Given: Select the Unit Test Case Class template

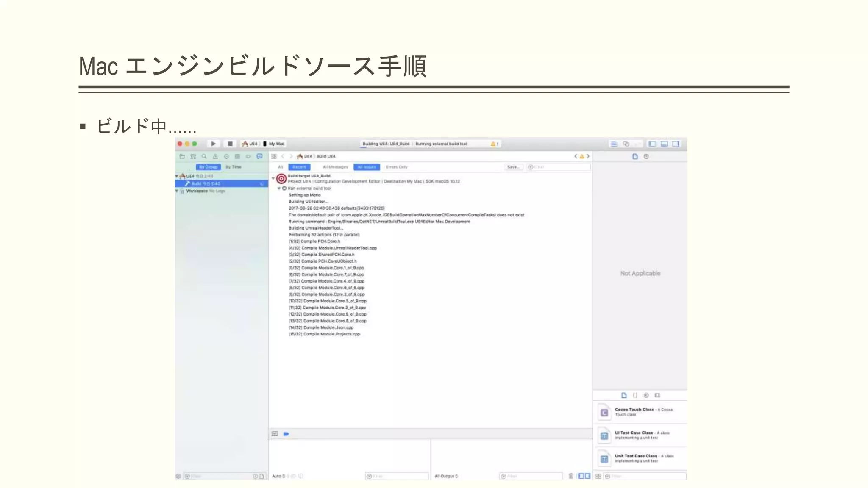Looking at the screenshot, I should coord(640,458).
